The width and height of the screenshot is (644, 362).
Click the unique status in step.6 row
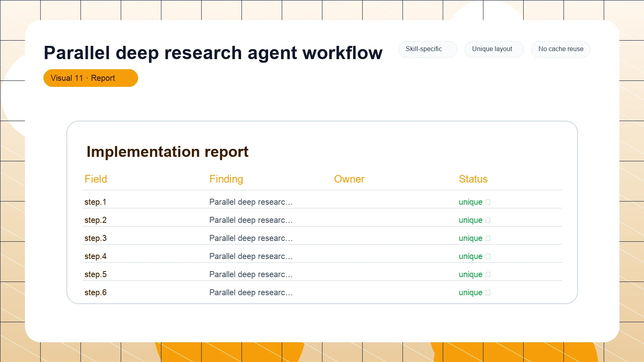pyautogui.click(x=475, y=292)
